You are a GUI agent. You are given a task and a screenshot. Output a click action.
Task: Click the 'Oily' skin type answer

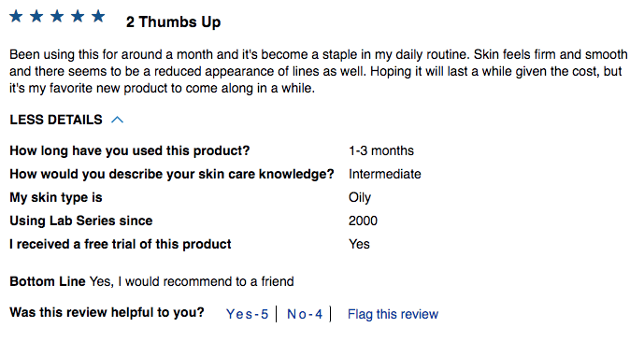click(360, 198)
